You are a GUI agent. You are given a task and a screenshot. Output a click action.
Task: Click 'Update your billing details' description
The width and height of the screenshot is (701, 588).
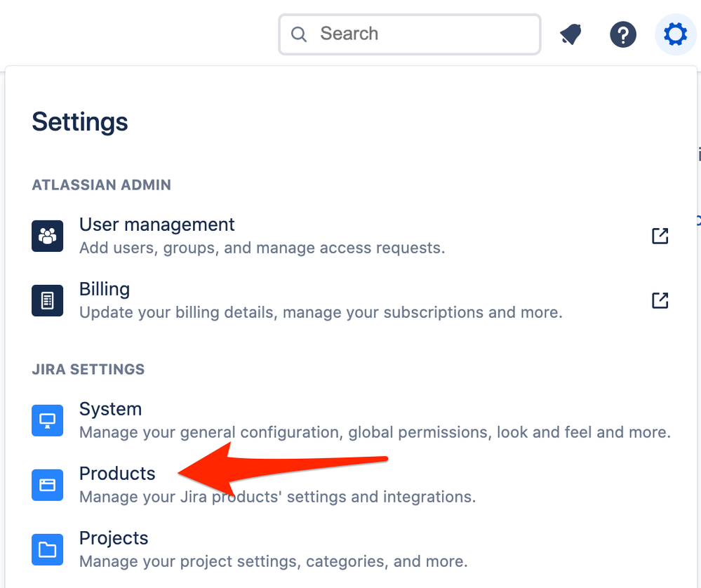point(321,312)
